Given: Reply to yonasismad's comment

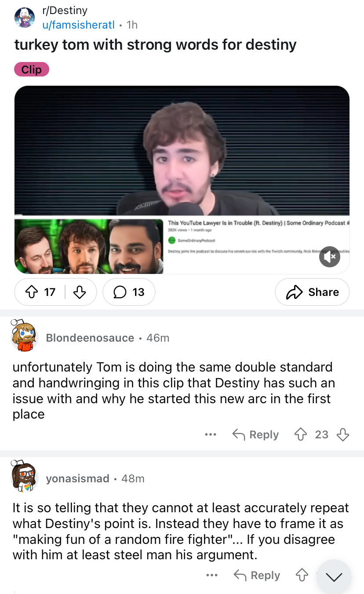Looking at the screenshot, I should tap(257, 575).
